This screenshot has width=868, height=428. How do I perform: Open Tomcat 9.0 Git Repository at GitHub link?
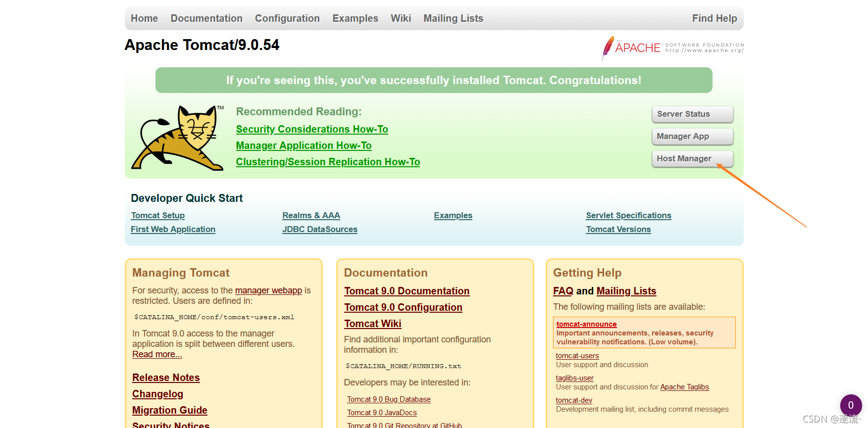pos(404,425)
